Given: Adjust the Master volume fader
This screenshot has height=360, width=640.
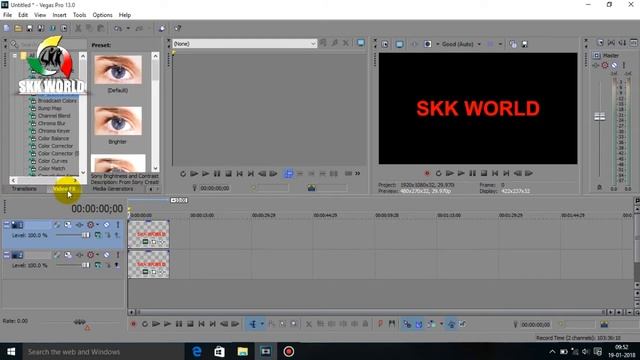Looking at the screenshot, I should [600, 117].
